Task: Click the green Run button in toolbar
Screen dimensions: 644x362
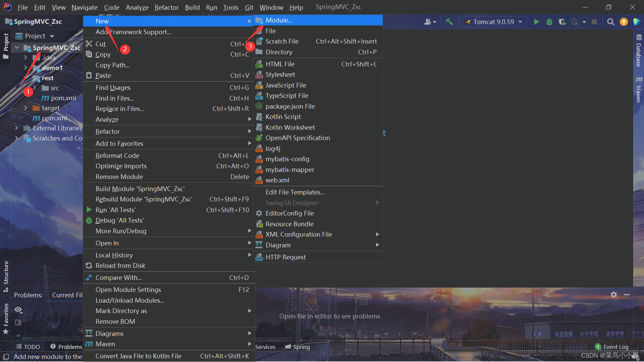Action: (536, 22)
